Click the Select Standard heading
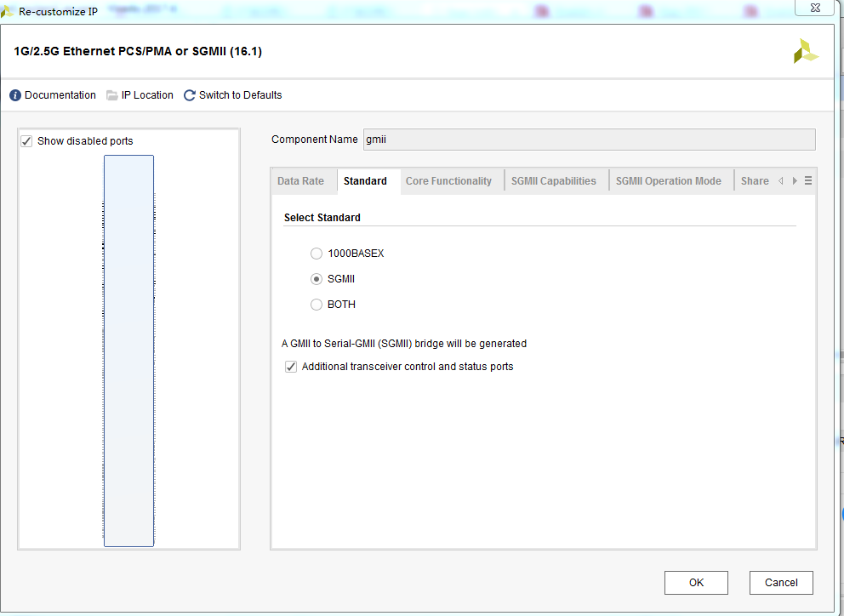 pos(322,218)
